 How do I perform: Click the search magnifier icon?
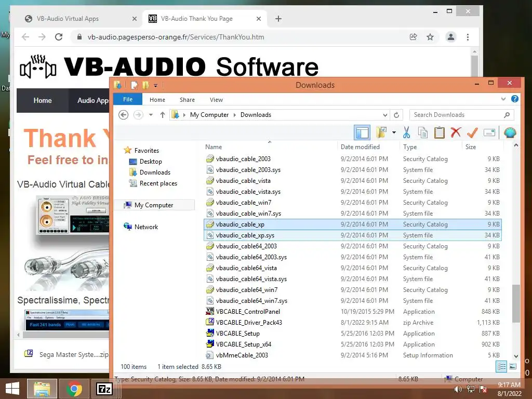pos(507,115)
